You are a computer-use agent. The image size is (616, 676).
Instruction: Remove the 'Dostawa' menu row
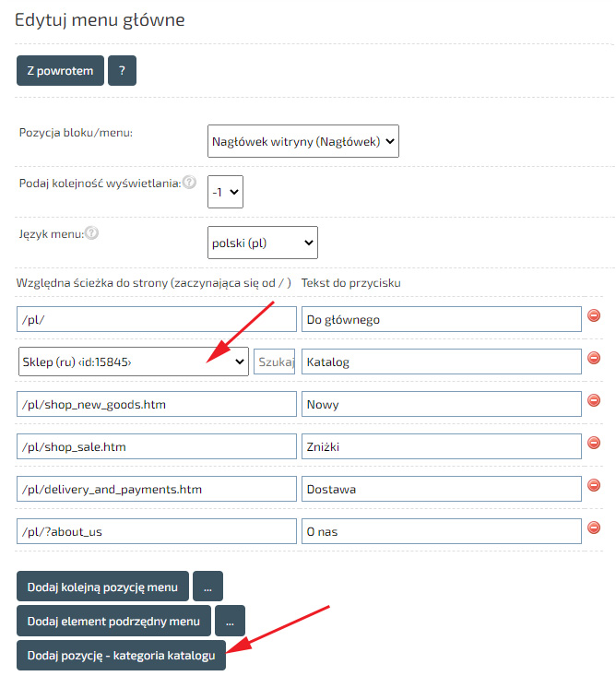point(594,486)
